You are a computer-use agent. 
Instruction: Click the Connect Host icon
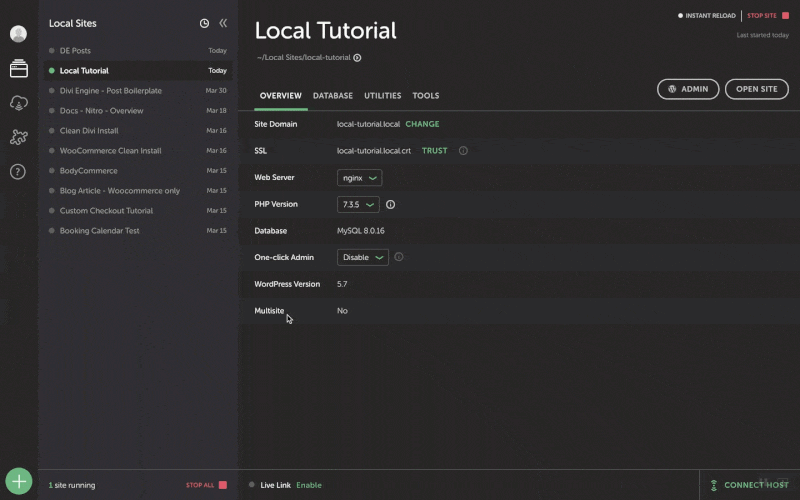click(x=714, y=485)
